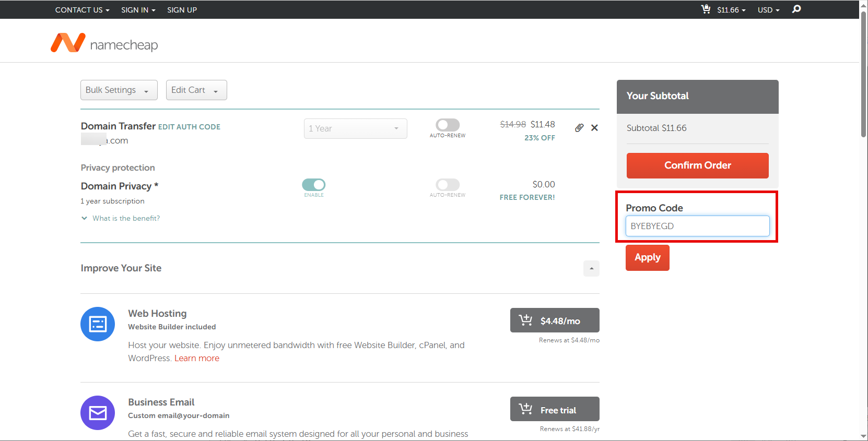Toggle Auto-Renew for Domain Privacy

[x=448, y=185]
